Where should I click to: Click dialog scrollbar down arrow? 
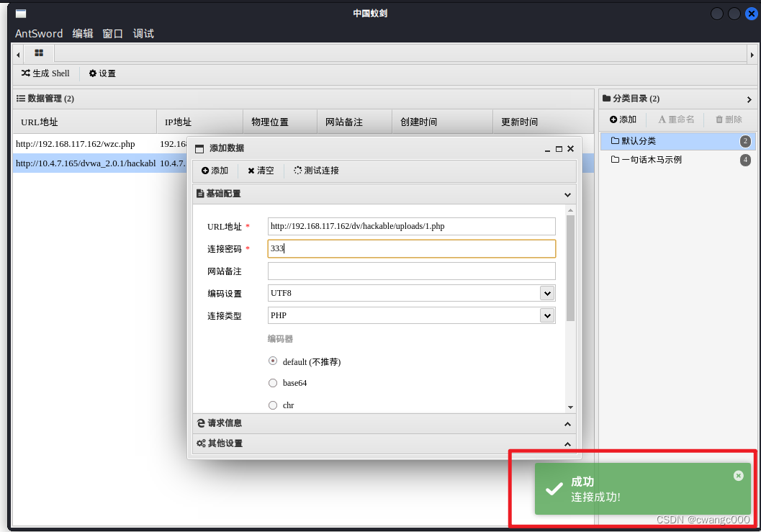[570, 407]
